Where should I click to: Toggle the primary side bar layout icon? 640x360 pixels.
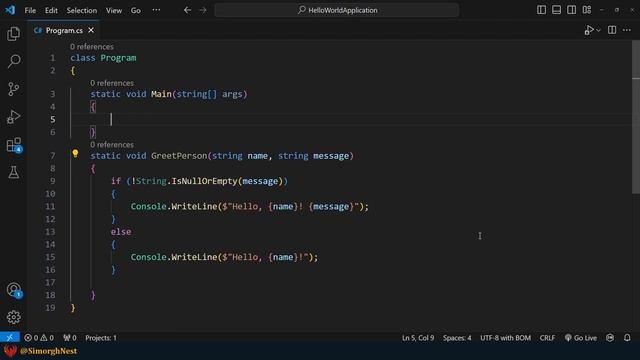coord(541,10)
